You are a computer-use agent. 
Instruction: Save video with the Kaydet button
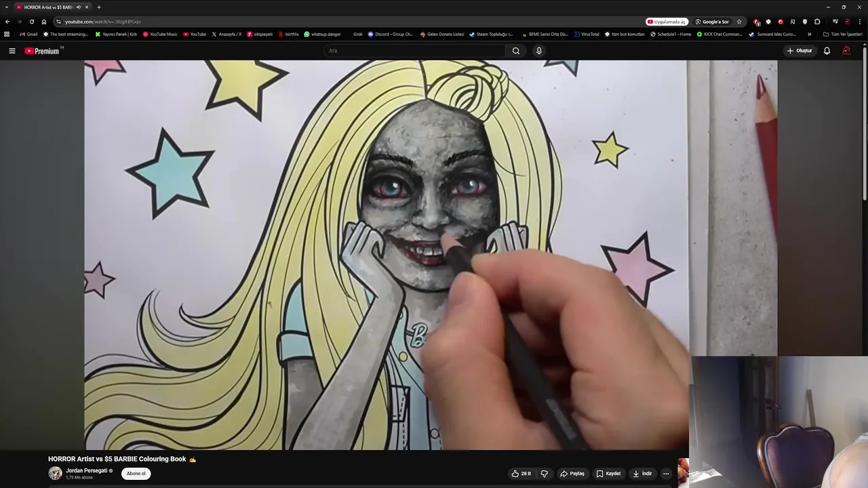(608, 474)
